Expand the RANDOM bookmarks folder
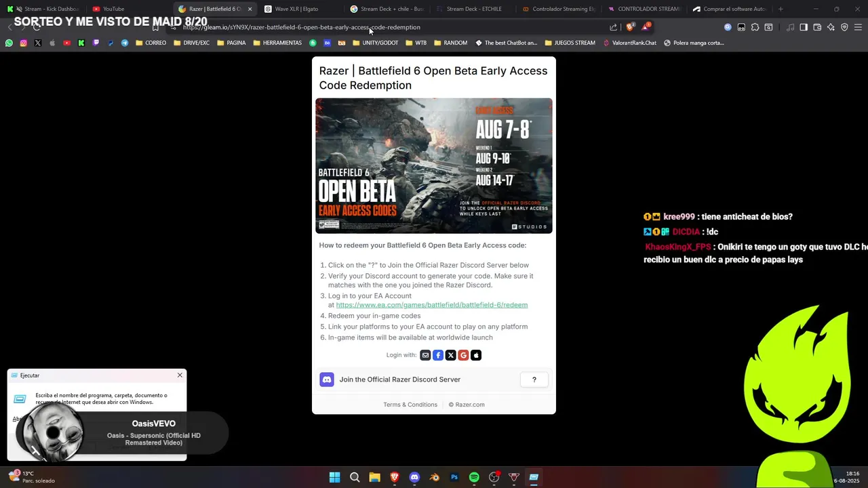 450,43
